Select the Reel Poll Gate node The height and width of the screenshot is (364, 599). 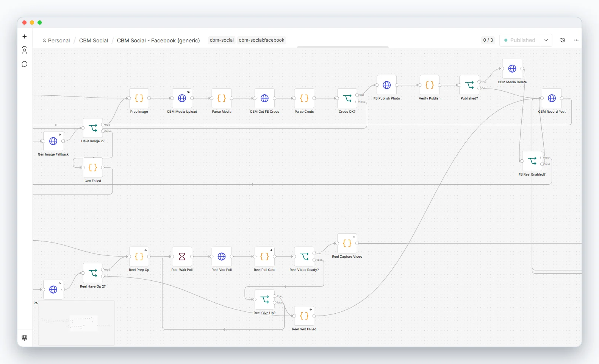point(264,257)
